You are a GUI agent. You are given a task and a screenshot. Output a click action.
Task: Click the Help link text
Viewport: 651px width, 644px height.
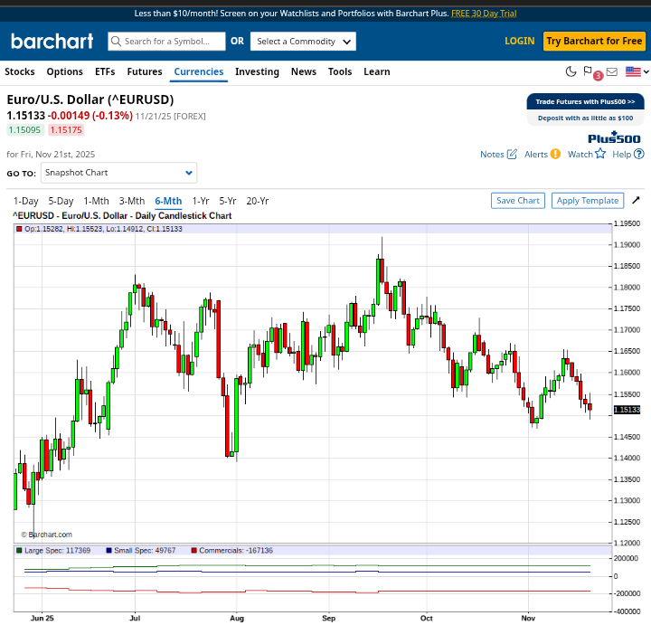[621, 154]
